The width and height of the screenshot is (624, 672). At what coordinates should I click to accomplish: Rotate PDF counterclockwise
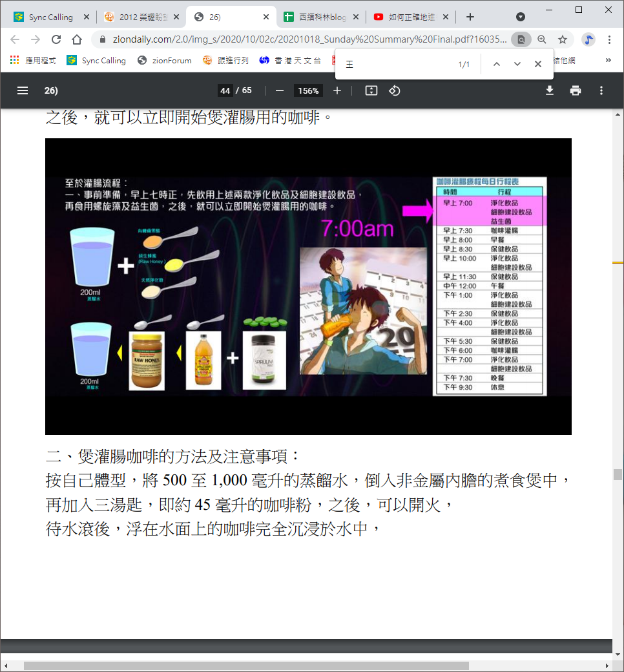[x=394, y=91]
